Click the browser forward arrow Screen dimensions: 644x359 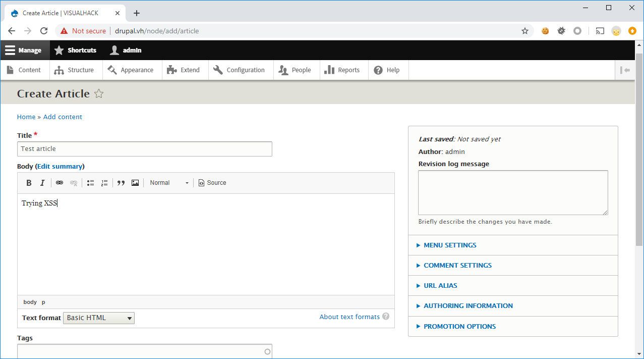[x=28, y=31]
